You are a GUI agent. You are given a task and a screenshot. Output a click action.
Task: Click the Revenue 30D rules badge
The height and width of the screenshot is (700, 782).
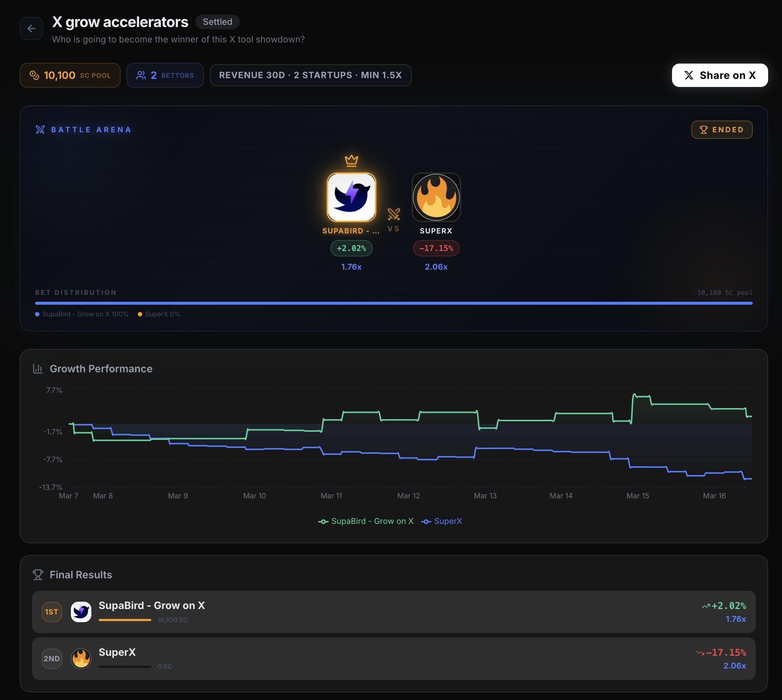(310, 75)
